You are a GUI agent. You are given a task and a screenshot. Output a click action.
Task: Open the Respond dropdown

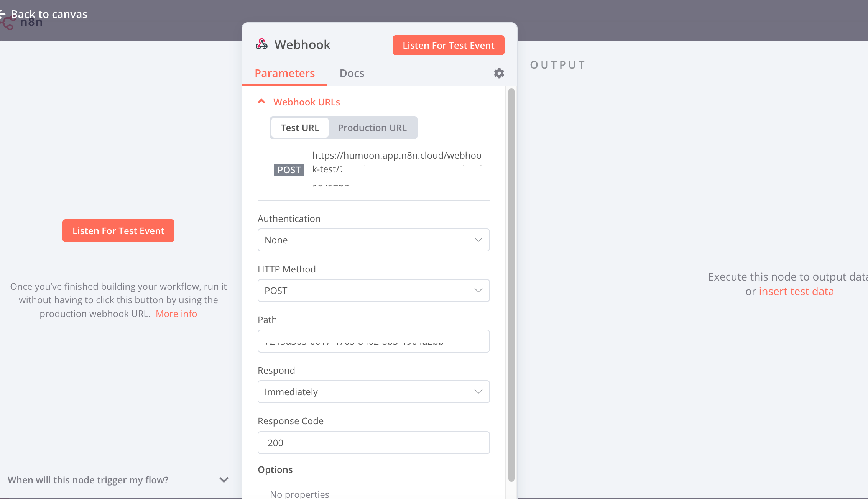coord(373,392)
